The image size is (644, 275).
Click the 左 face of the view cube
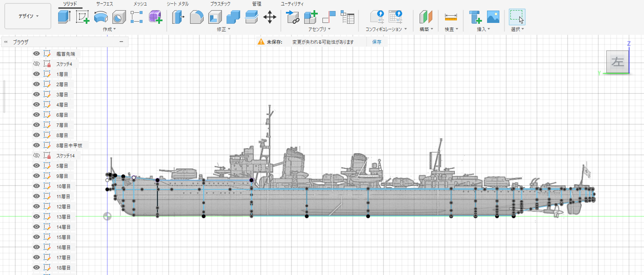pyautogui.click(x=617, y=62)
